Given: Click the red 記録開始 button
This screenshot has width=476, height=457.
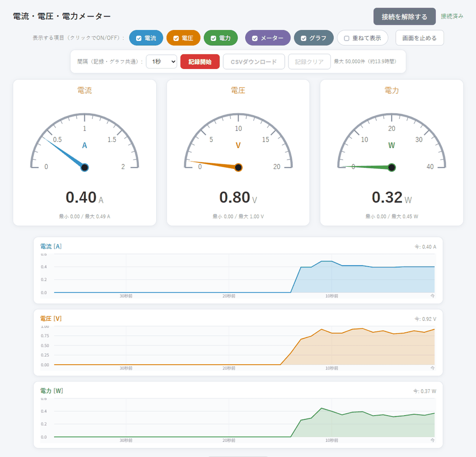Looking at the screenshot, I should point(200,61).
